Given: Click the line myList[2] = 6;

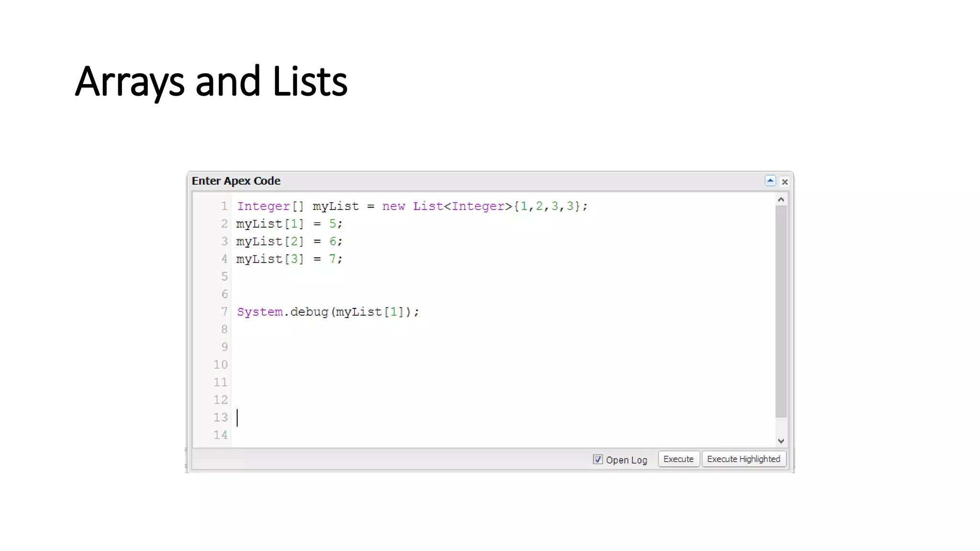Looking at the screenshot, I should (x=290, y=242).
